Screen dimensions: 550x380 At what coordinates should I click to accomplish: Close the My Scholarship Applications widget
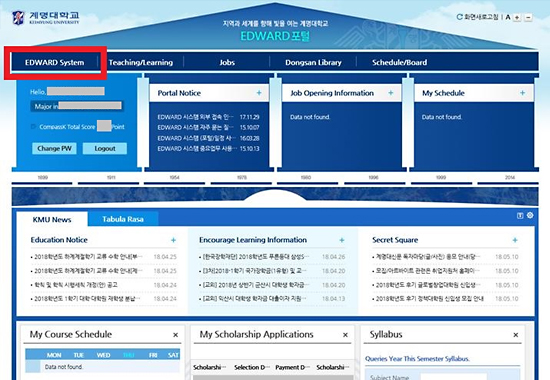[345, 335]
